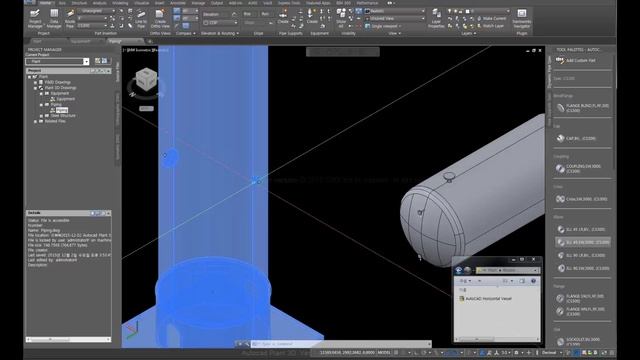Switch to the Modeling ribbon tab
Viewport: 640px width, 360px height.
[120, 3]
